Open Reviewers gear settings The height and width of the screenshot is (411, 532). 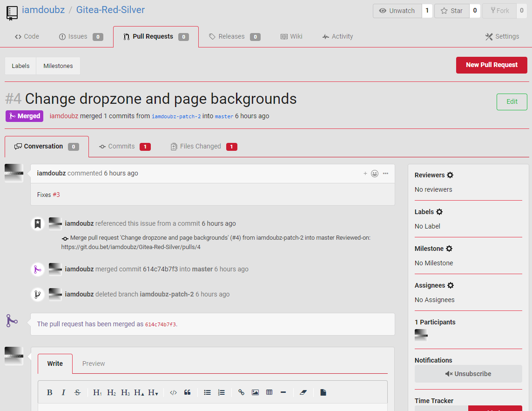click(x=450, y=175)
